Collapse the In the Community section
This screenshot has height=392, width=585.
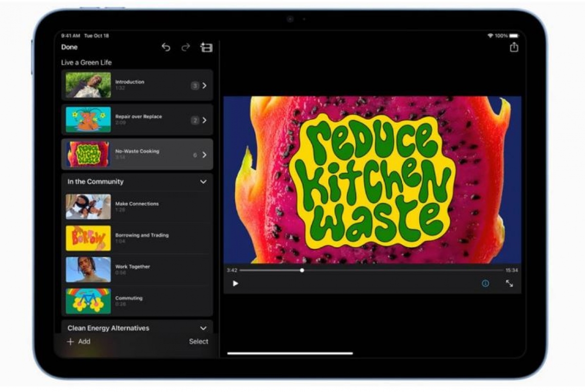(203, 182)
